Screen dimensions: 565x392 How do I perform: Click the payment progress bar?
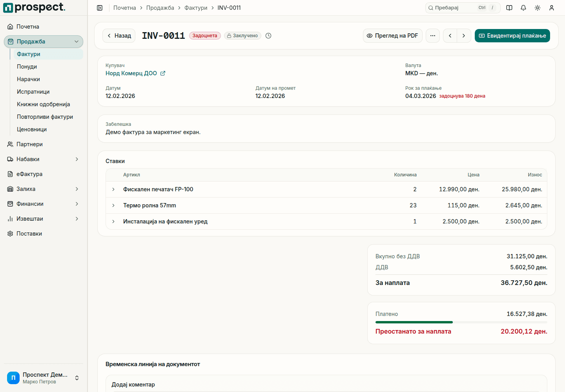coord(461,322)
